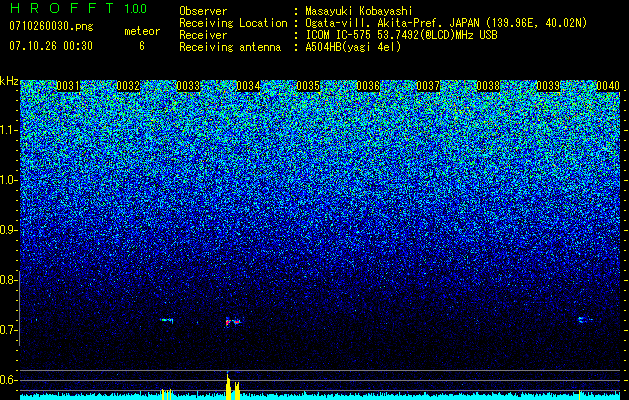Click the 0031 time marker
The width and height of the screenshot is (629, 400).
[x=68, y=86]
